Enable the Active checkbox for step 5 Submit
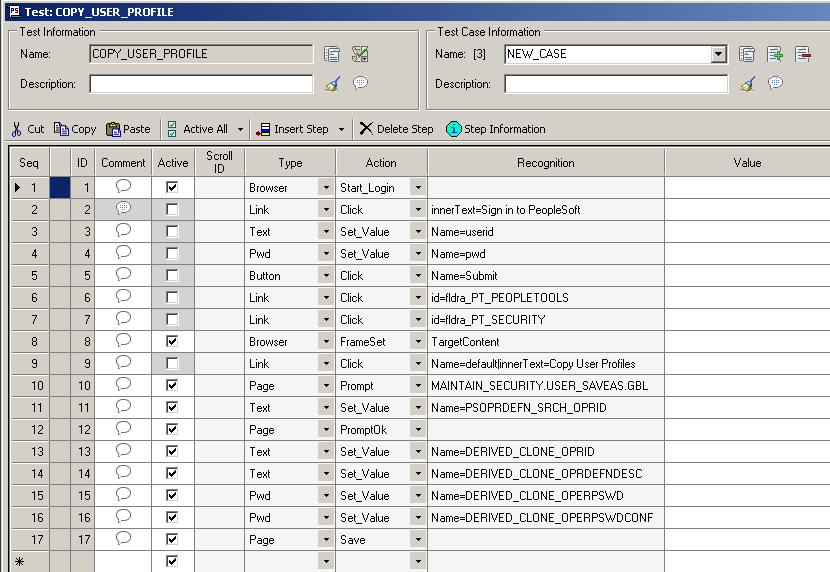830x572 pixels. point(172,275)
